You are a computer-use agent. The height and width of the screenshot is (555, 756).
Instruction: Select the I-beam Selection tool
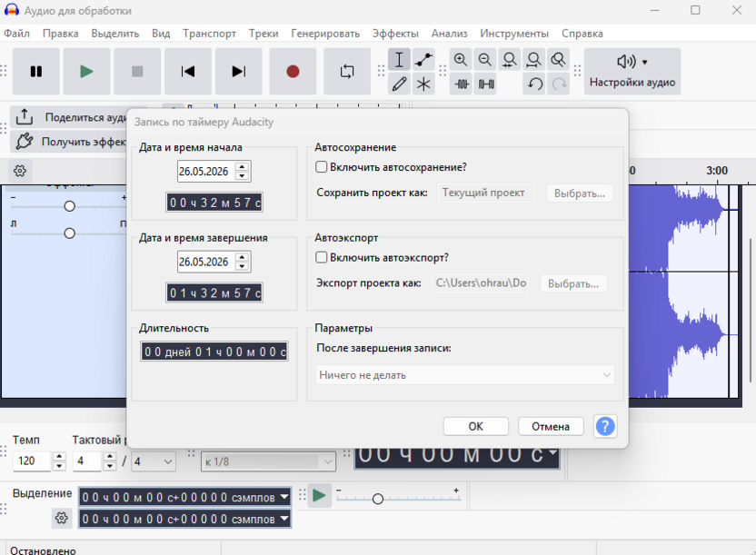[x=399, y=60]
